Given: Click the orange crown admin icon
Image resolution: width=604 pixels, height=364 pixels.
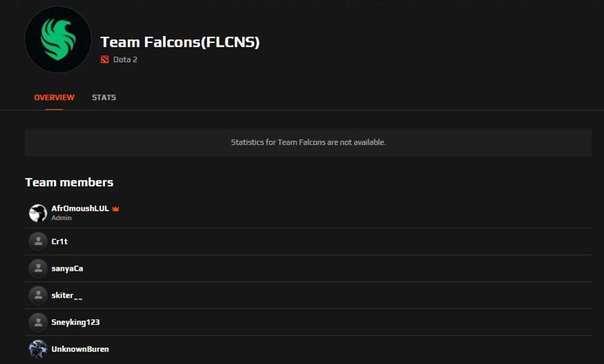Looking at the screenshot, I should (x=116, y=208).
